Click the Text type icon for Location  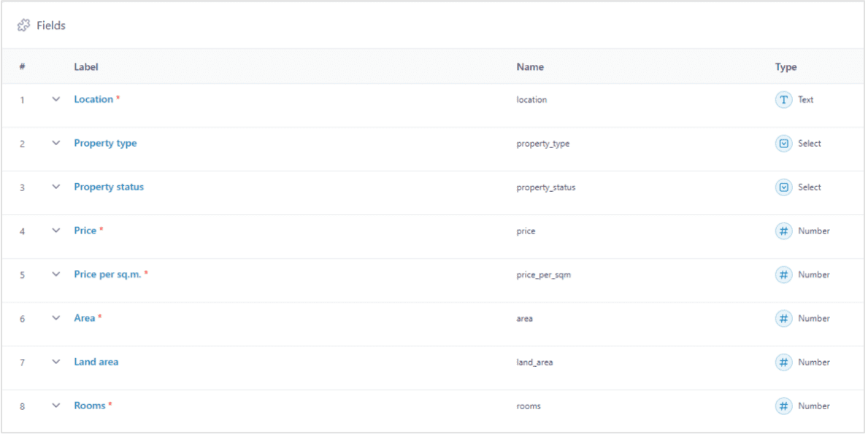coord(783,100)
